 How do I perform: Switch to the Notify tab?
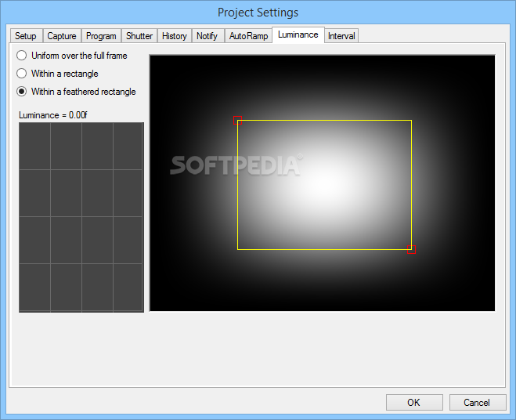207,35
